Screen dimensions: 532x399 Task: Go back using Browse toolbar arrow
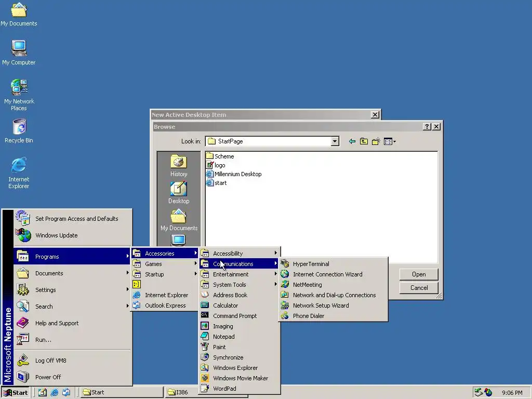pyautogui.click(x=352, y=141)
